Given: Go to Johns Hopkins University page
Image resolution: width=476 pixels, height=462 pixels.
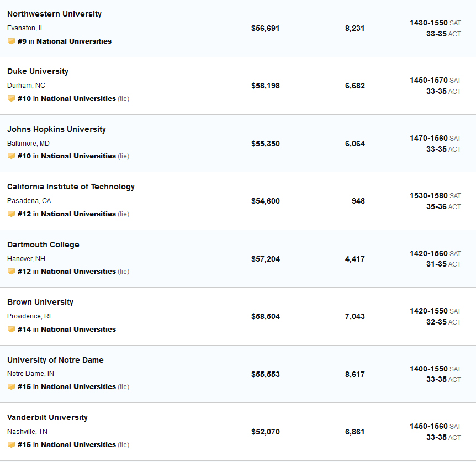Looking at the screenshot, I should pyautogui.click(x=56, y=129).
